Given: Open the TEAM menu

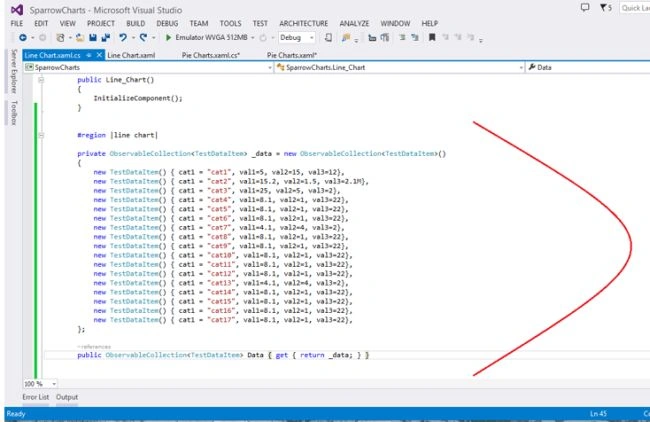Looking at the screenshot, I should click(199, 24).
